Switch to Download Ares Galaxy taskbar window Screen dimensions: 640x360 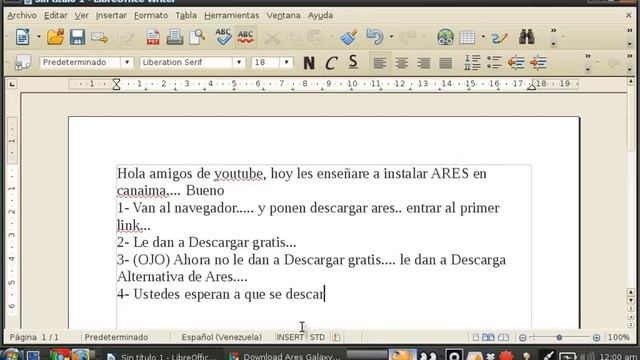(x=285, y=356)
